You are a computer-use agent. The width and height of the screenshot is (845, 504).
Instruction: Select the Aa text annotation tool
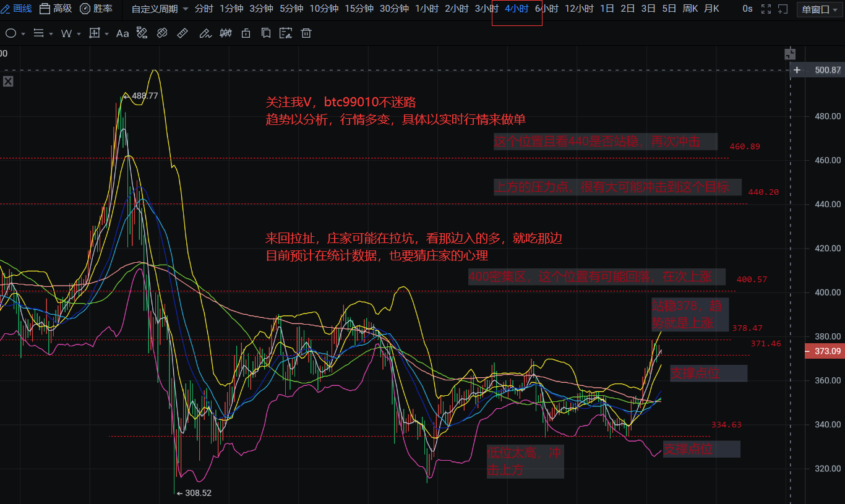click(x=122, y=33)
